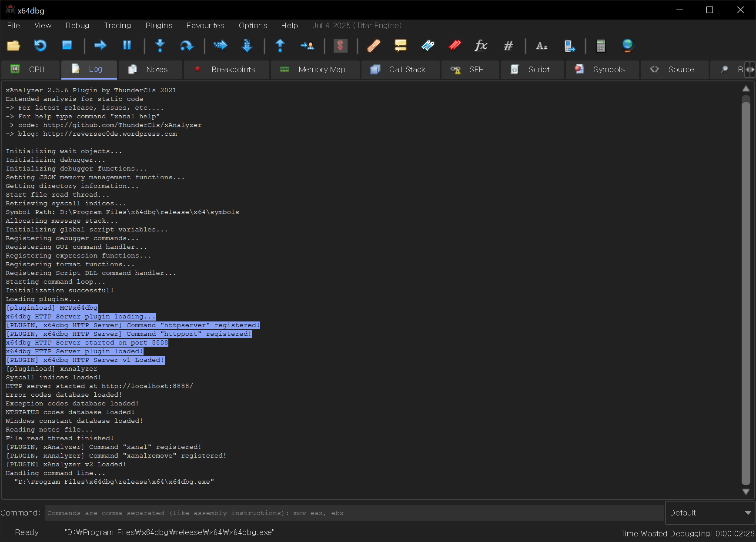Click the Step Into icon
Screen dimensions: 756x542
[x=160, y=45]
